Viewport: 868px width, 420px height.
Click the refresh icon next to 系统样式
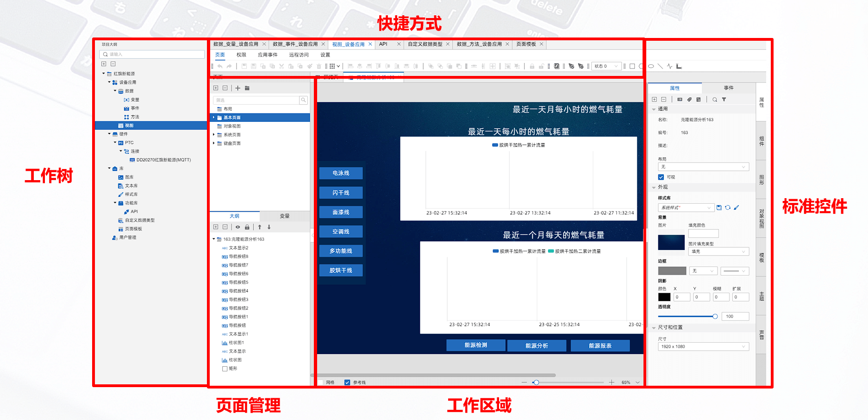(728, 207)
